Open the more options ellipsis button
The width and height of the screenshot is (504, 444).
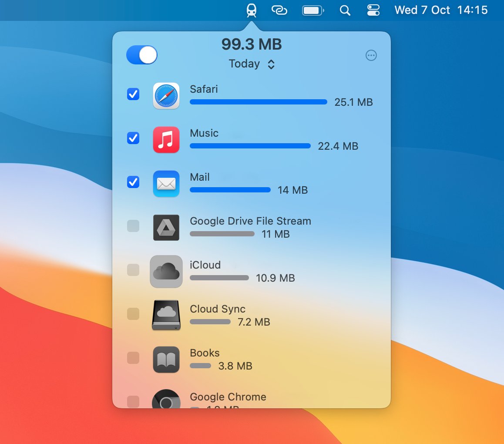pyautogui.click(x=371, y=55)
